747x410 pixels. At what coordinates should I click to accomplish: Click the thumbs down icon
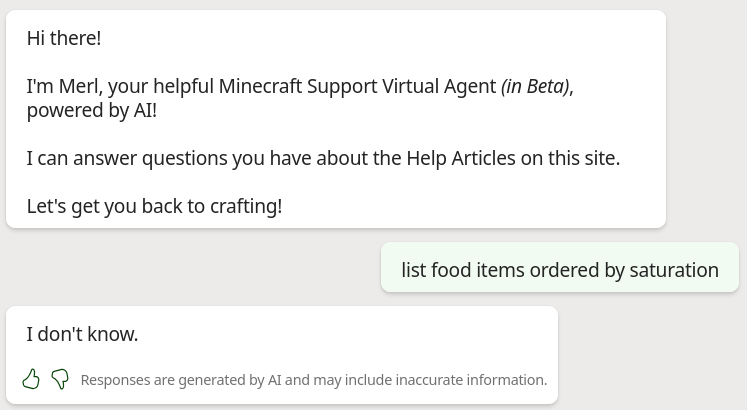60,379
